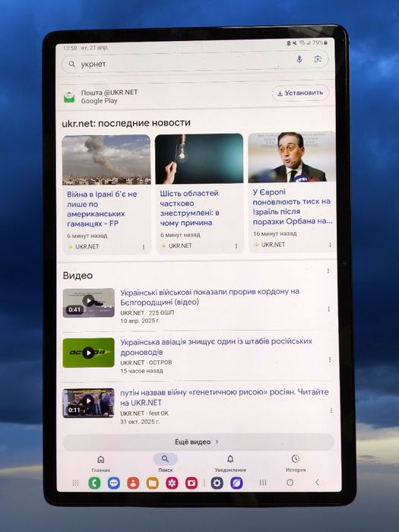Tap the search field containing укрнет
Viewport: 399px width, 532px height.
coord(195,62)
